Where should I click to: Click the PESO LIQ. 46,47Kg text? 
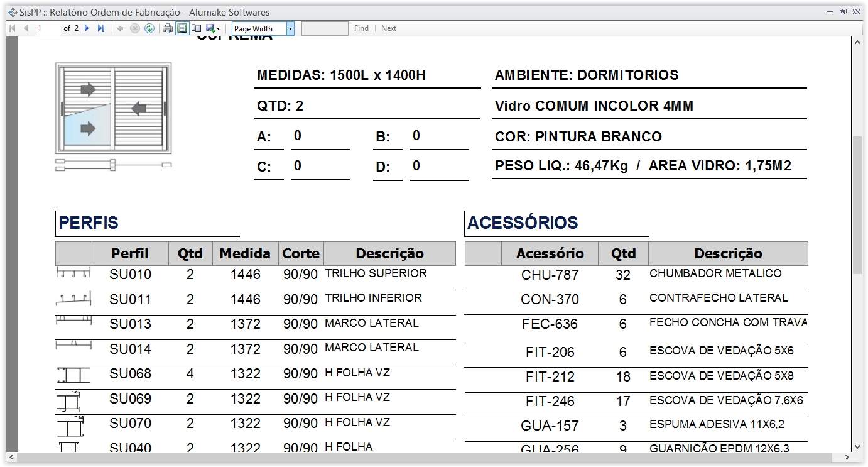[x=561, y=166]
